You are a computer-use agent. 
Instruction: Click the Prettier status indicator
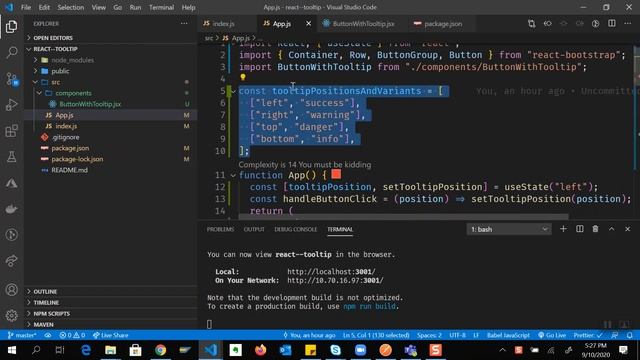point(588,335)
